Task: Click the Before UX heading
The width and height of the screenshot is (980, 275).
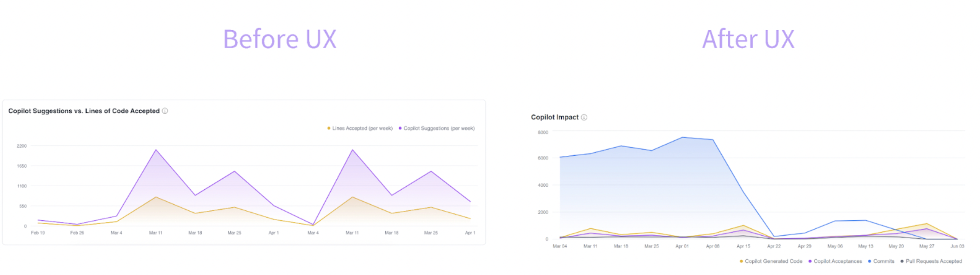Action: pos(280,39)
